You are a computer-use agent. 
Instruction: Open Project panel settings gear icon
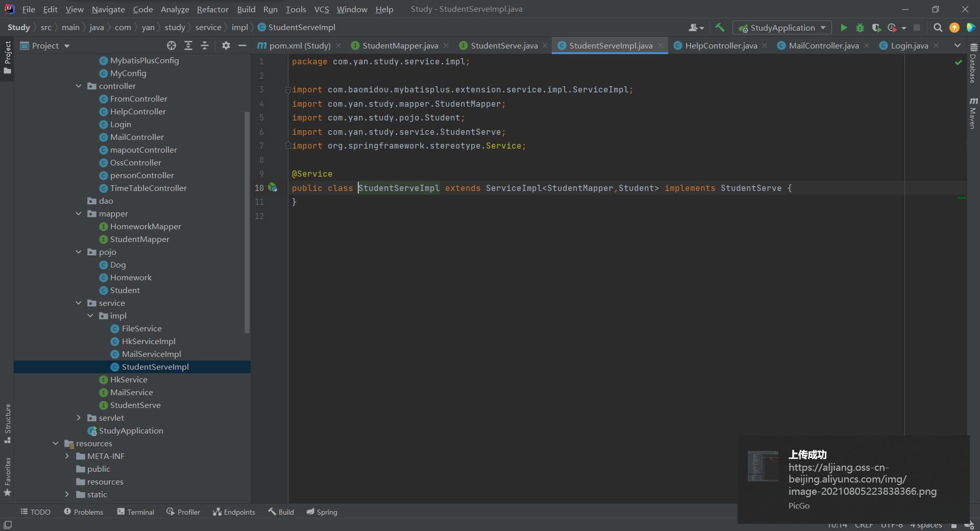[x=226, y=45]
